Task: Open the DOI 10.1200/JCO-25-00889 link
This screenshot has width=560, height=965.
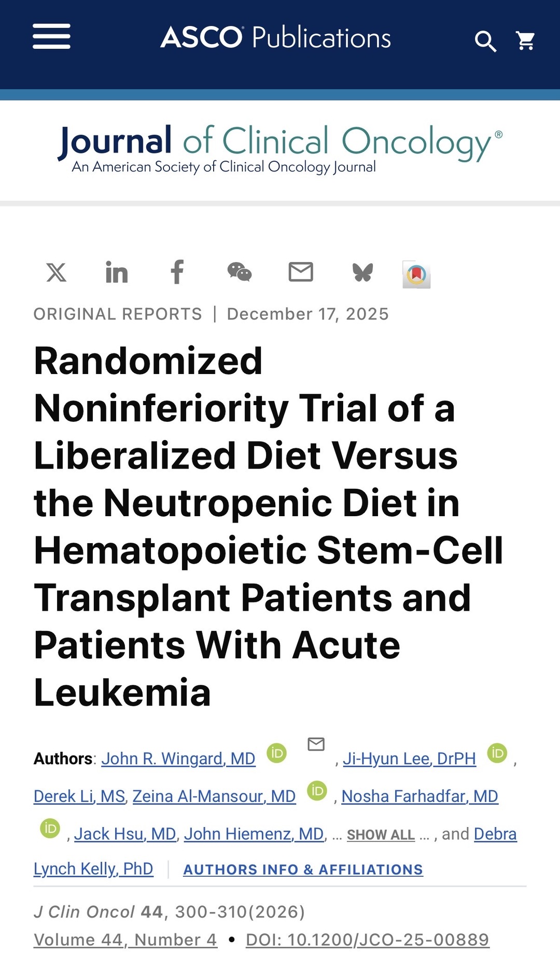Action: [367, 940]
